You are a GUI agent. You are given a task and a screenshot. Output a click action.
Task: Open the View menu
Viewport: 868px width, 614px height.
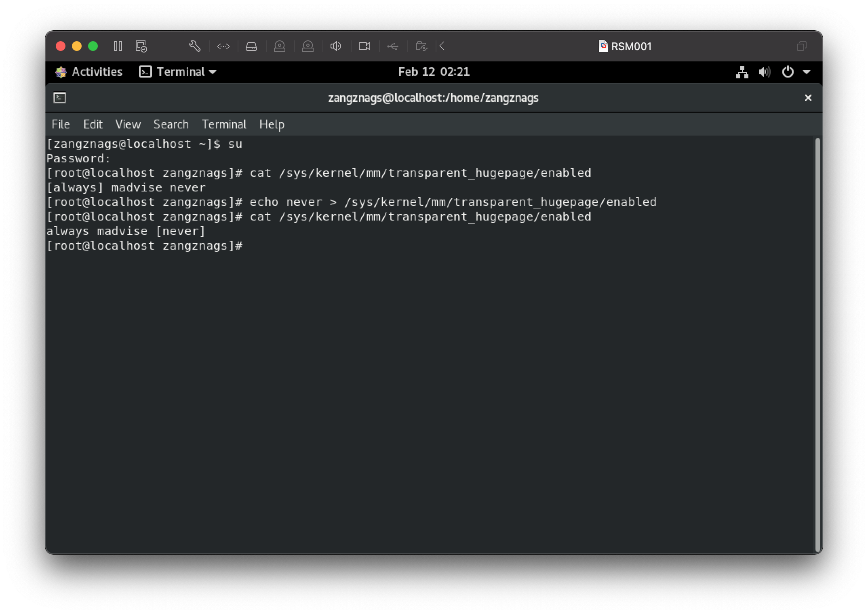[x=128, y=124]
